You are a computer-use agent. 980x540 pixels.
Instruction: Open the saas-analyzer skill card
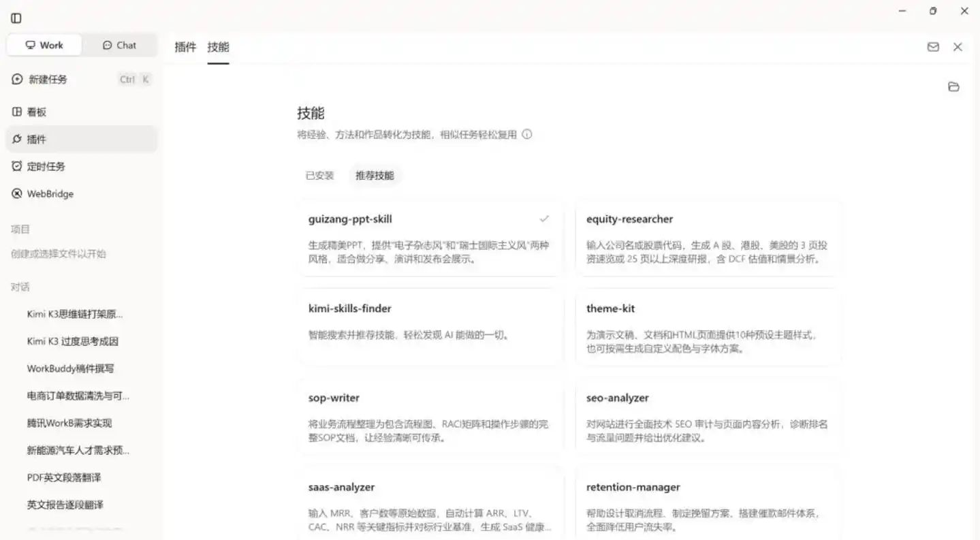click(x=430, y=504)
